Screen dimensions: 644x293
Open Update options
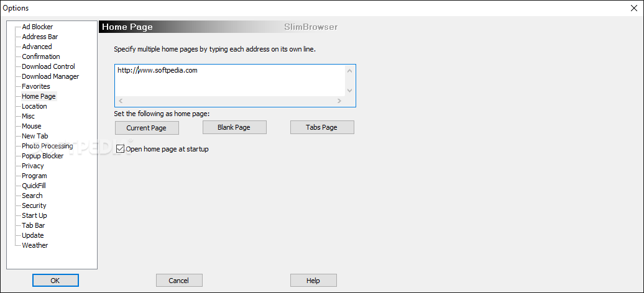click(33, 235)
